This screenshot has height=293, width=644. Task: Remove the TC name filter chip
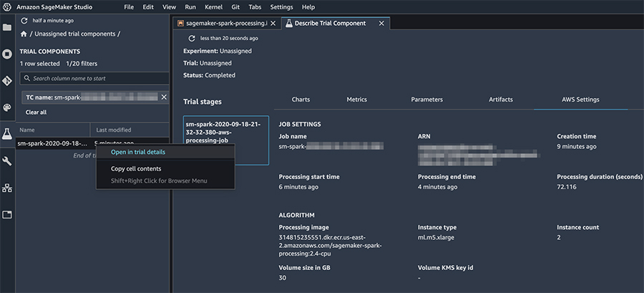(x=163, y=97)
